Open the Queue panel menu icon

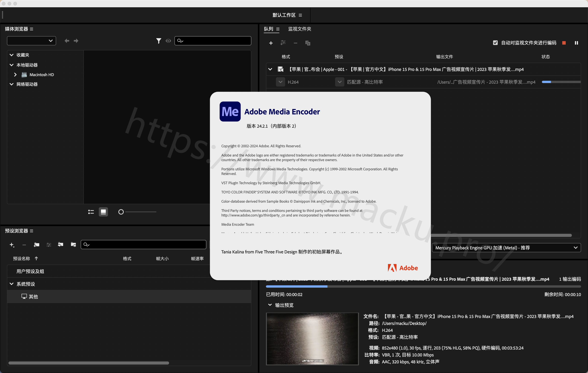(278, 29)
